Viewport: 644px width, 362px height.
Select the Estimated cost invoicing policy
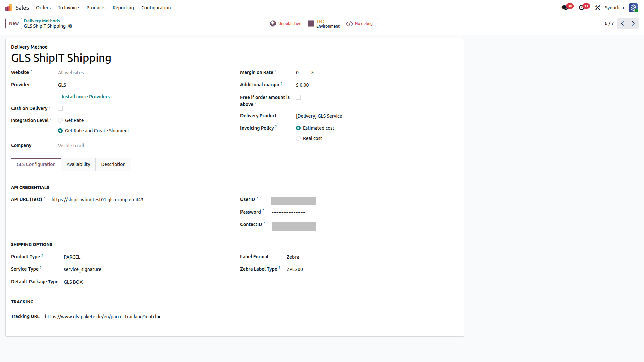298,128
